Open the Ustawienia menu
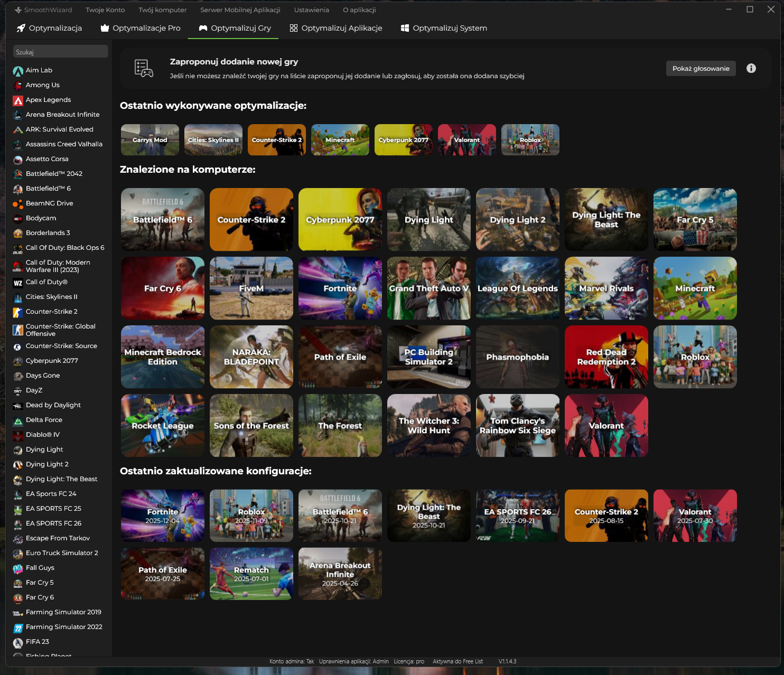 [311, 10]
